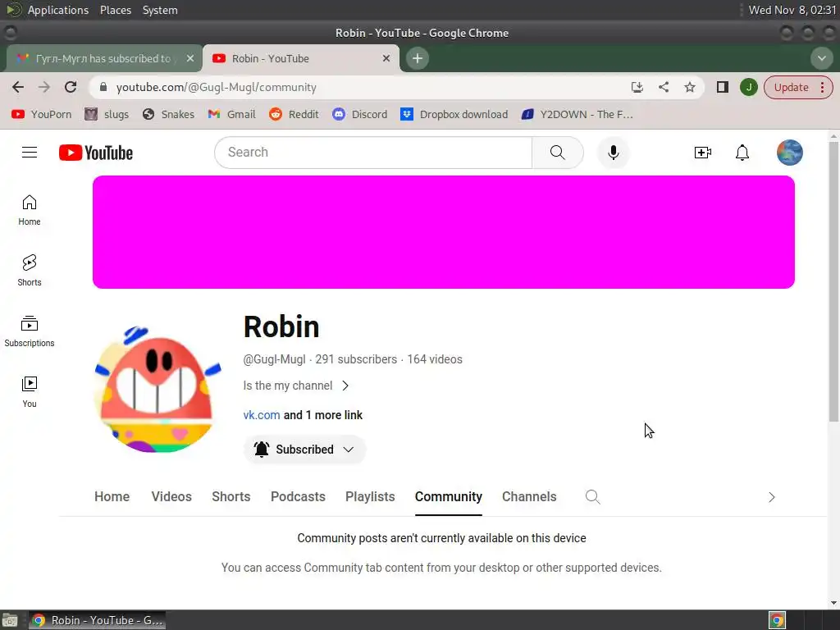Image resolution: width=840 pixels, height=630 pixels.
Task: Click inside the YouTube search field
Action: click(x=373, y=153)
